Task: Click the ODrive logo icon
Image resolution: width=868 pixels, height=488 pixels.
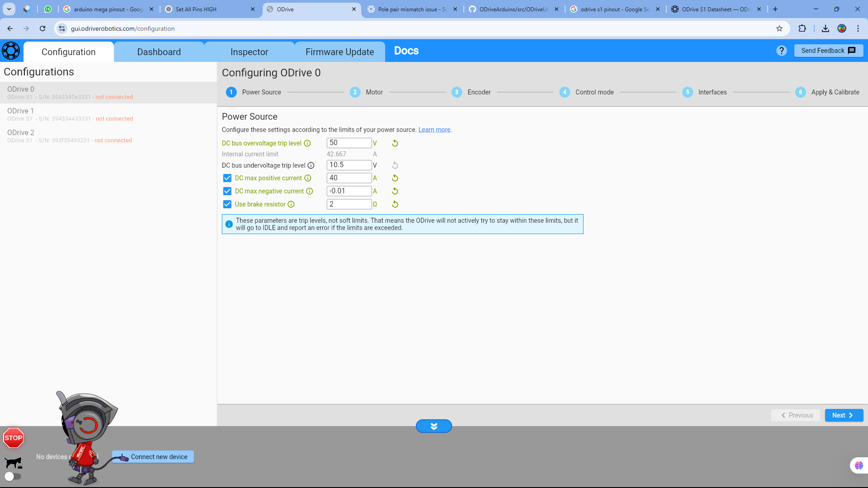Action: [x=11, y=51]
